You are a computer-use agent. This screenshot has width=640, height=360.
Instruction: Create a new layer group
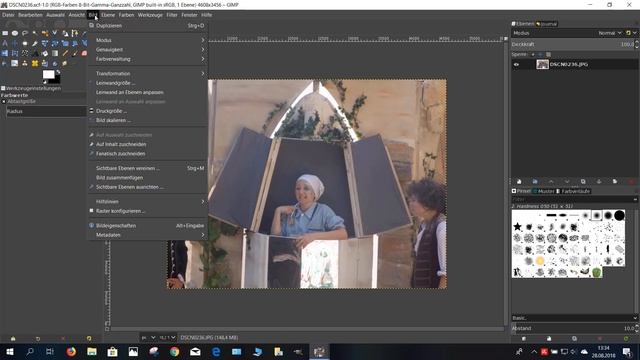(535, 181)
